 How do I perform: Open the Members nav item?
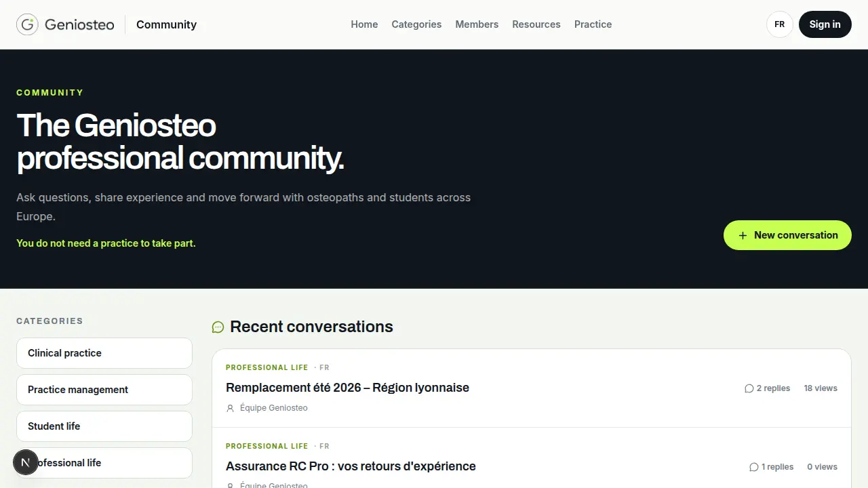click(477, 24)
